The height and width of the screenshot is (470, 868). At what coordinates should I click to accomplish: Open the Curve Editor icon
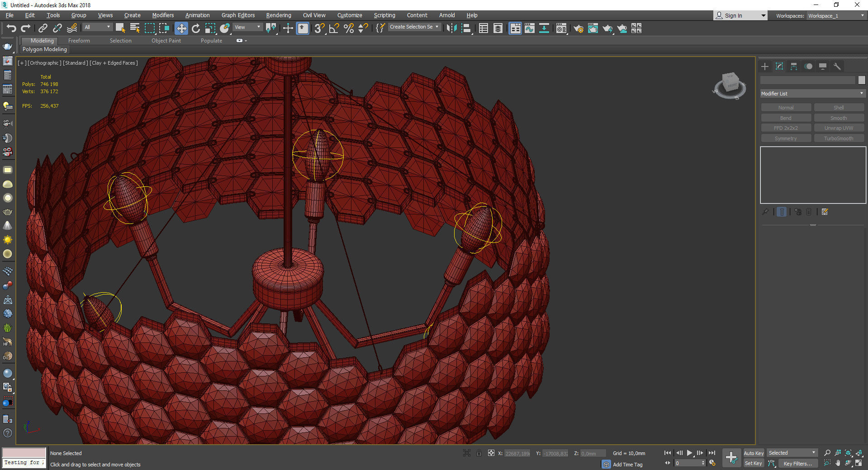click(x=530, y=28)
